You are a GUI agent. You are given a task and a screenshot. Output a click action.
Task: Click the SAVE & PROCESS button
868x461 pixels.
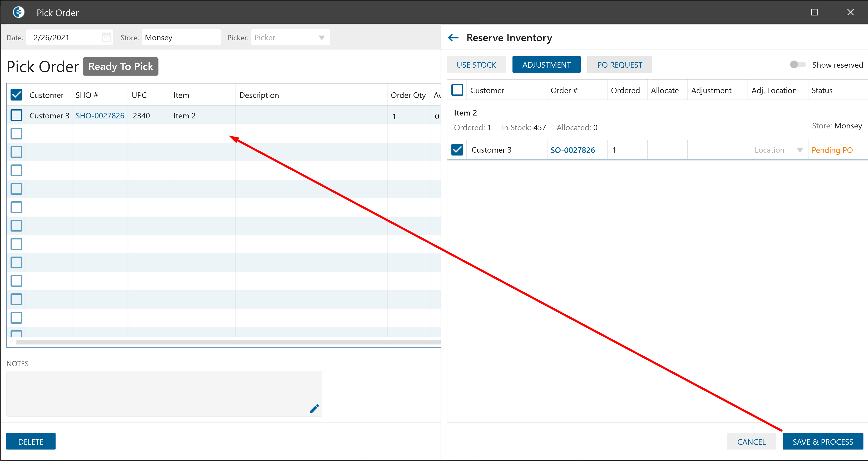[822, 442]
